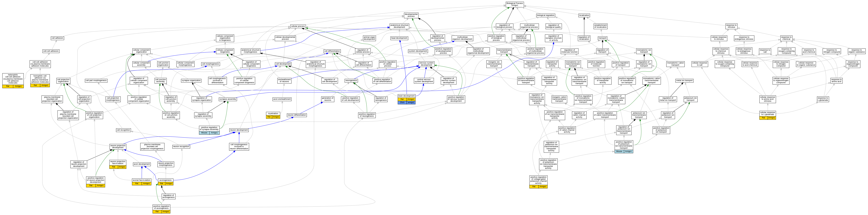Click the neurogenesis node
This screenshot has width=868, height=215.
tap(351, 81)
